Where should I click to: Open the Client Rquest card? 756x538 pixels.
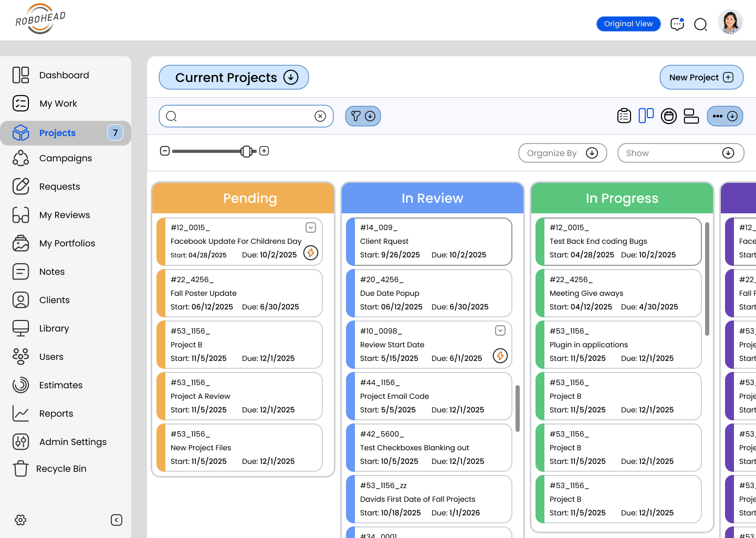[429, 242]
